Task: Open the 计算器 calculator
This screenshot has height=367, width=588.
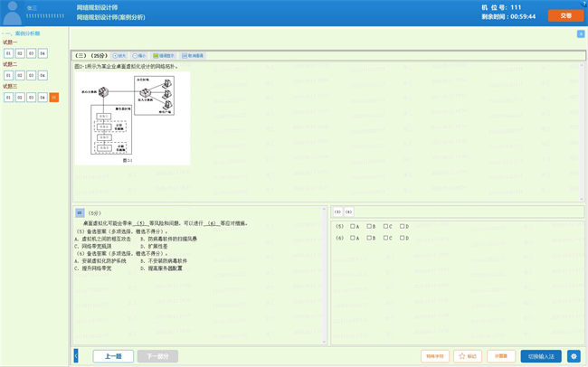Action: (x=500, y=356)
